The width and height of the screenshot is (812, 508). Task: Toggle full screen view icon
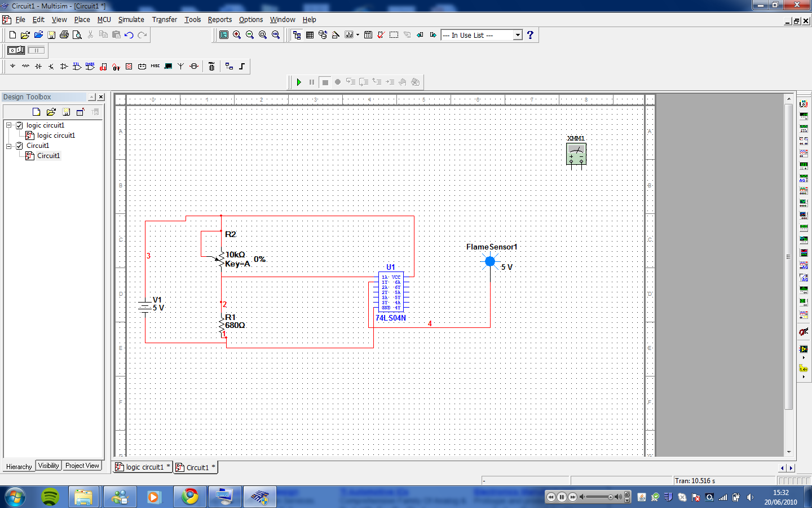[224, 35]
